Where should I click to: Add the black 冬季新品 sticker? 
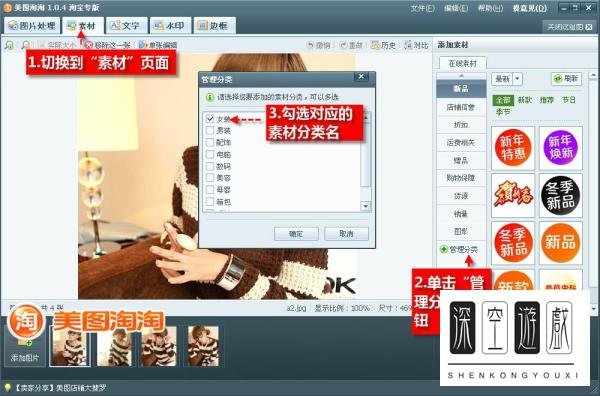[x=561, y=195]
